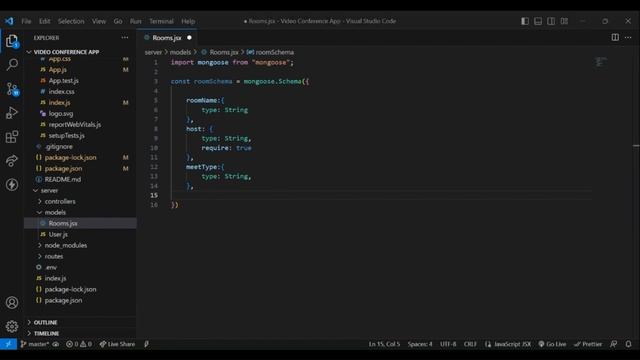Screen dimensions: 640x360
Task: Click the CRLF end-of-line indicator
Action: click(470, 344)
